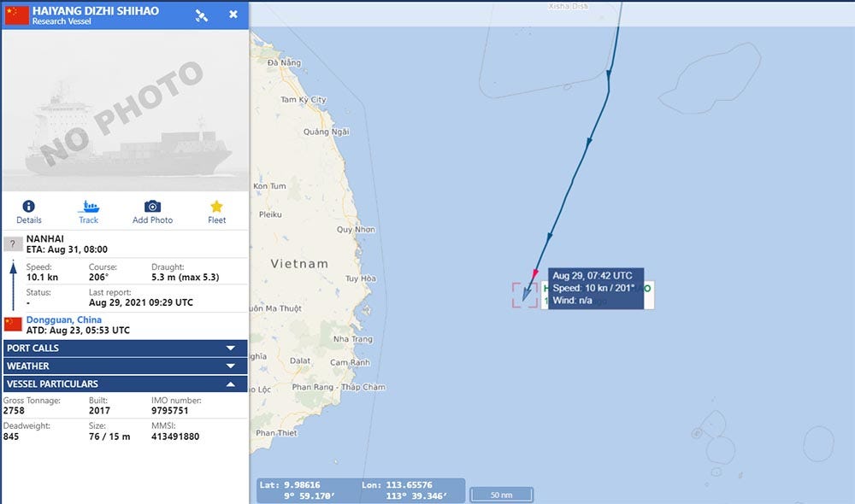This screenshot has width=855, height=504.
Task: Open the Dongguan, China port link
Action: [64, 319]
